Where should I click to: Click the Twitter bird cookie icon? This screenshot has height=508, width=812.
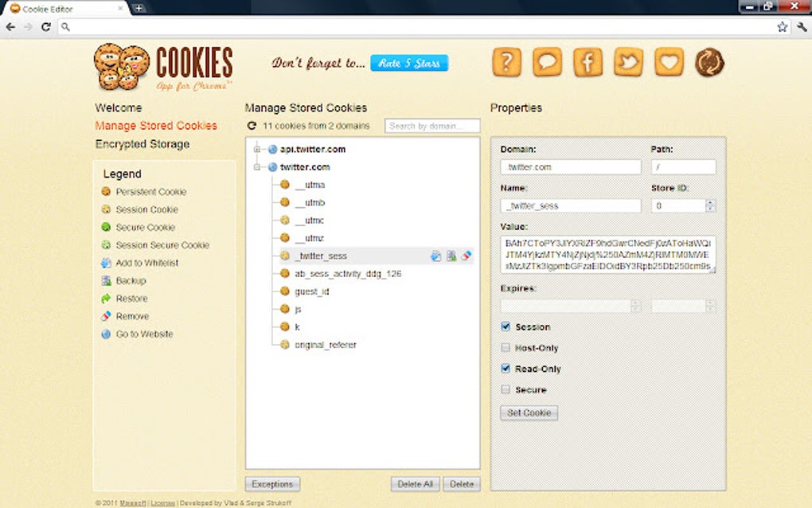[x=628, y=62]
